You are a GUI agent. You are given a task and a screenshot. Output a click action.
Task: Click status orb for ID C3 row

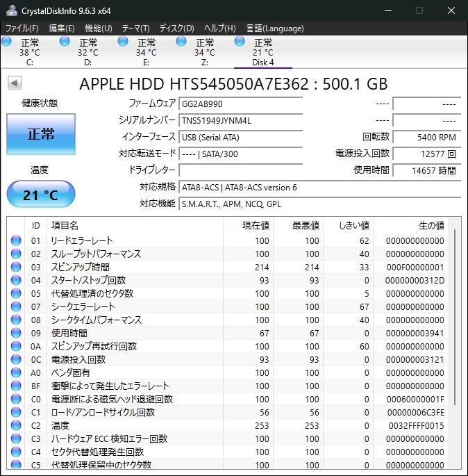[16, 438]
